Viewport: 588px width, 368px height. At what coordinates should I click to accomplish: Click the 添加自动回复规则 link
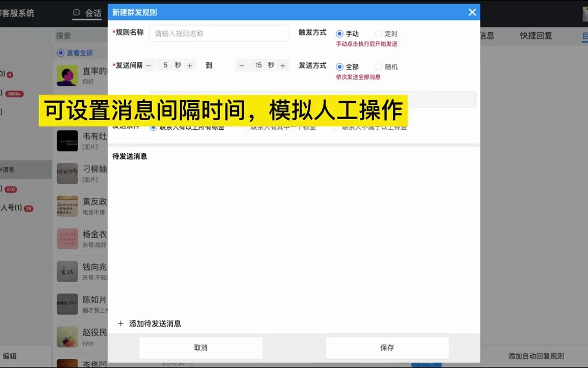click(x=536, y=356)
